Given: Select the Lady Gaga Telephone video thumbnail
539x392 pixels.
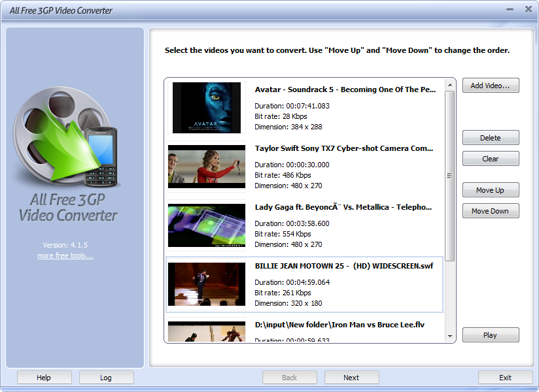Looking at the screenshot, I should [207, 225].
